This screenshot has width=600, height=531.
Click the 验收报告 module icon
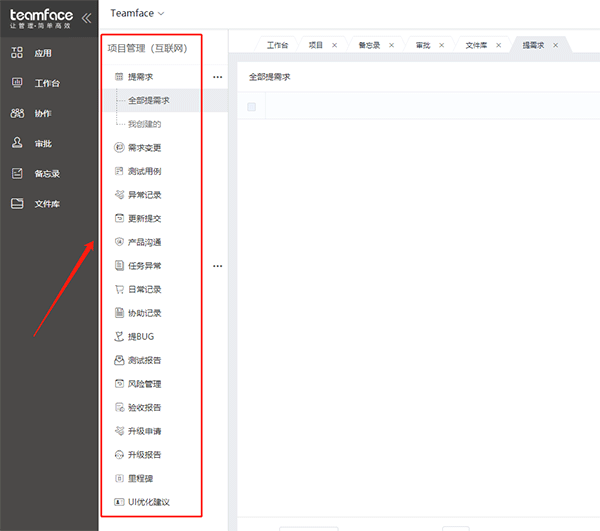tap(119, 407)
